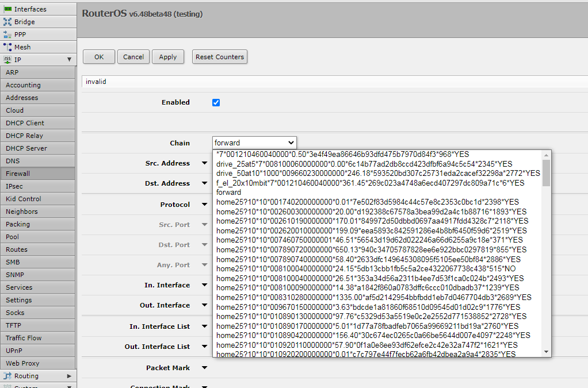The image size is (588, 388).
Task: Open TFTP menu item
Action: (x=38, y=325)
